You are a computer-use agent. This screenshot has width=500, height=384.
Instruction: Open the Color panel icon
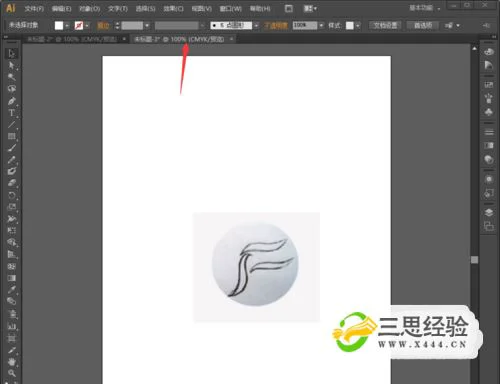tap(489, 52)
